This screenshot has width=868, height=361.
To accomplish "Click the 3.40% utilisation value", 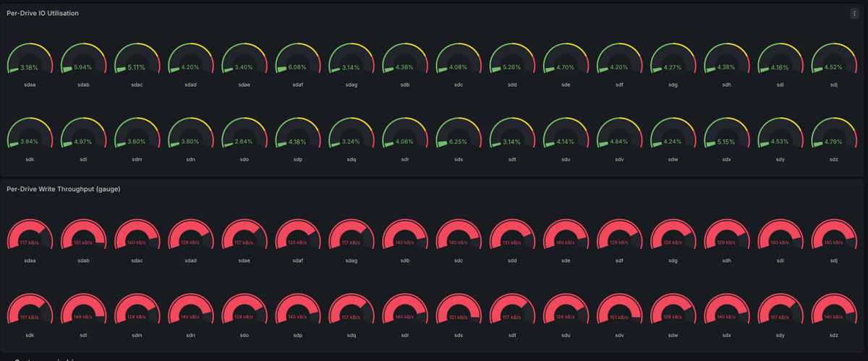I will (244, 67).
